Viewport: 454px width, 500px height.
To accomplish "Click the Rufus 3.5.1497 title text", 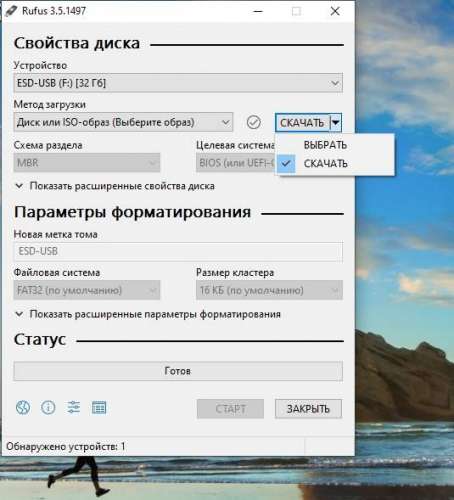I will tap(54, 11).
